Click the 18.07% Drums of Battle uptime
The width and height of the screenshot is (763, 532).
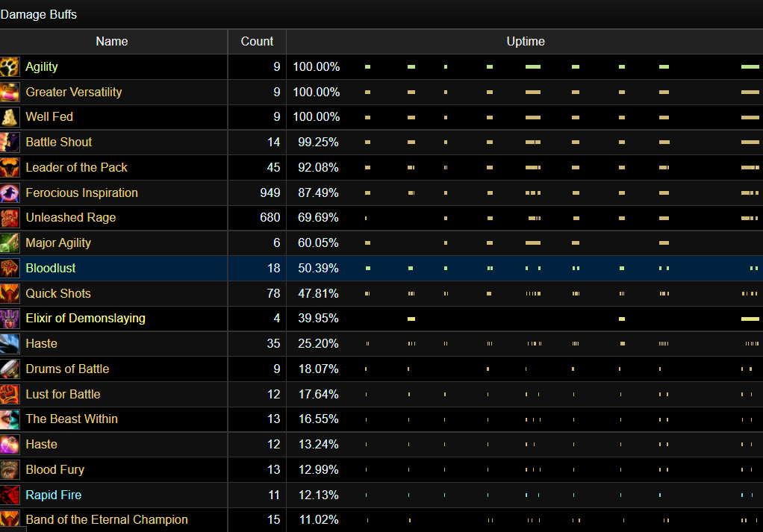(318, 369)
